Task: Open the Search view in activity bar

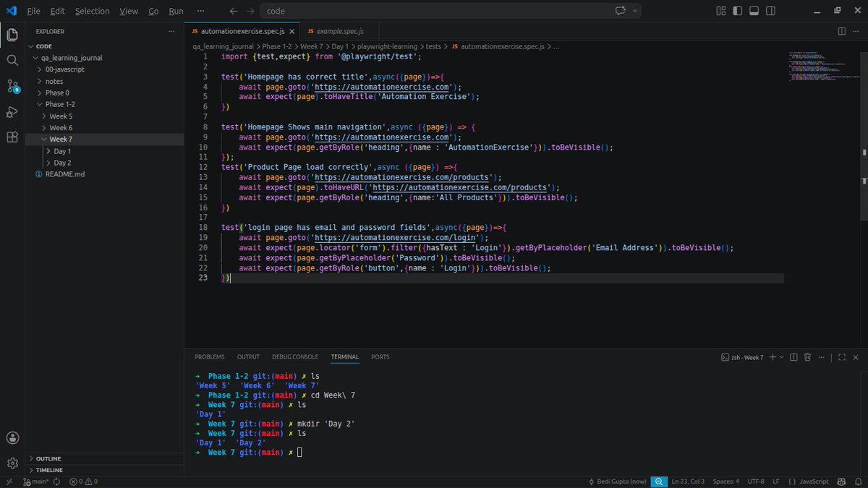Action: pyautogui.click(x=12, y=60)
